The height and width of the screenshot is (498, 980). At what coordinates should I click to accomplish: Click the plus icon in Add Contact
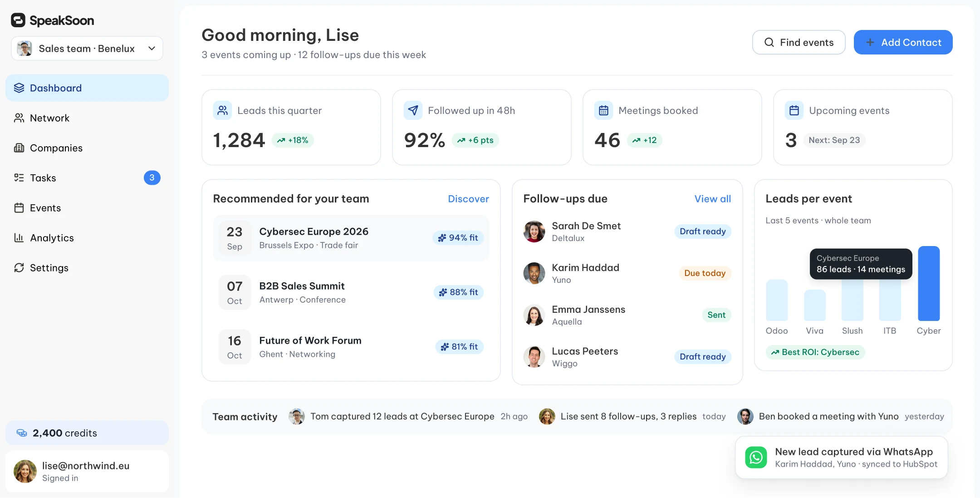point(870,42)
